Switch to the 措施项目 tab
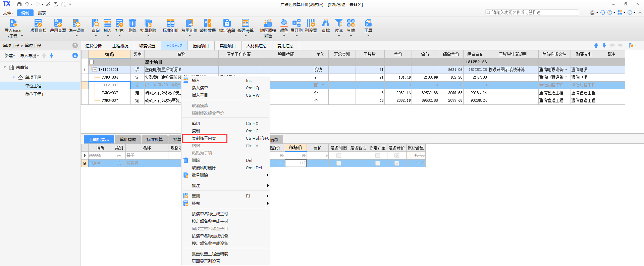The width and height of the screenshot is (644, 266). pyautogui.click(x=201, y=46)
